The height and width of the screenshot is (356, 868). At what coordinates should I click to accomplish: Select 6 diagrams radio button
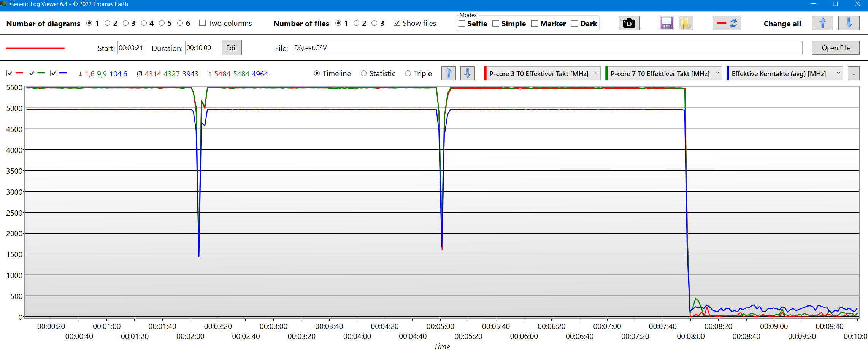180,23
